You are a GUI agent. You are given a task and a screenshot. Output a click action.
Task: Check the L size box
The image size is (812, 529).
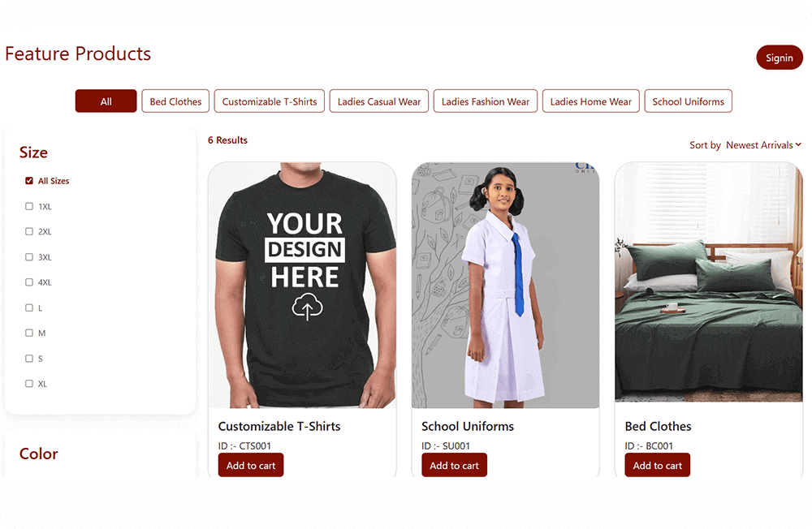pos(29,308)
